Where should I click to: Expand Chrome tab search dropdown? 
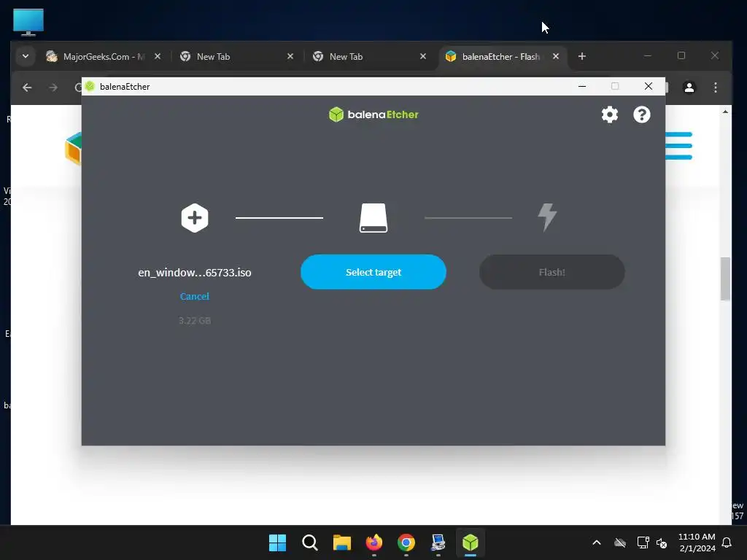26,56
